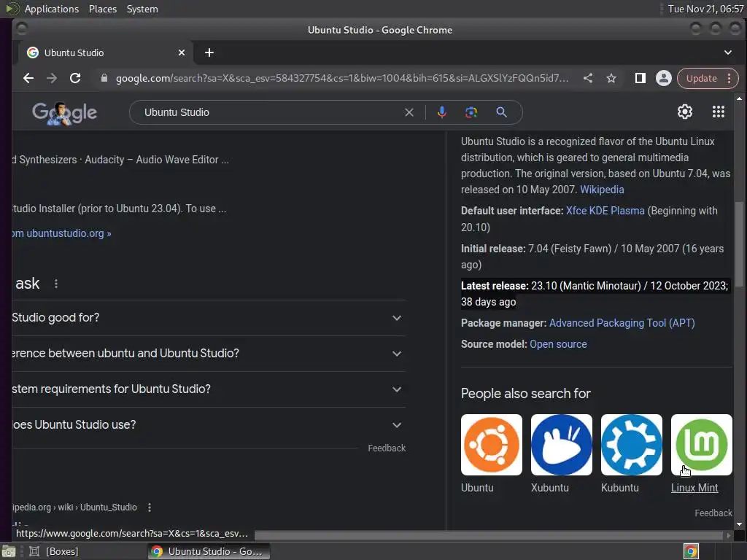
Task: Open Chrome side panel
Action: click(640, 78)
